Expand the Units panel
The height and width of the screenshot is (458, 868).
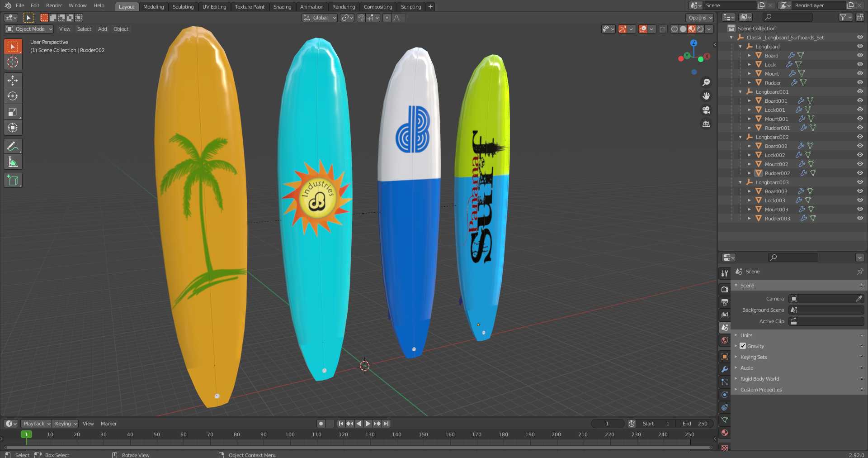(746, 335)
